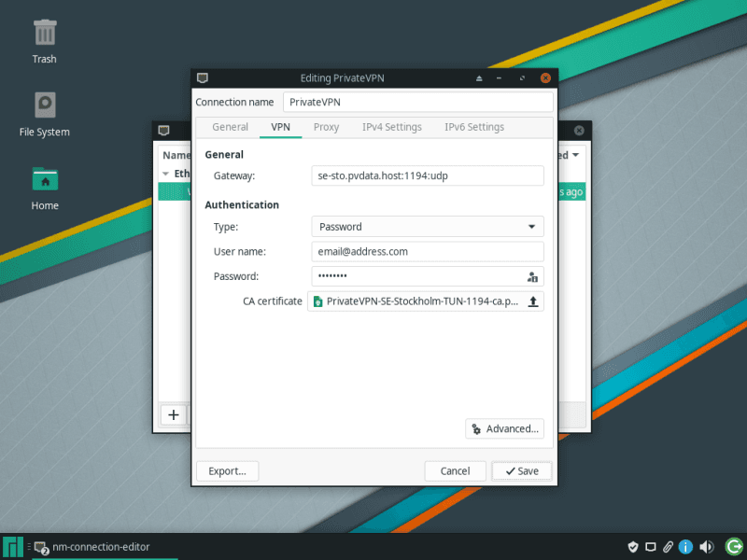Viewport: 747px width, 560px height.
Task: Click the password storage options icon
Action: (532, 276)
